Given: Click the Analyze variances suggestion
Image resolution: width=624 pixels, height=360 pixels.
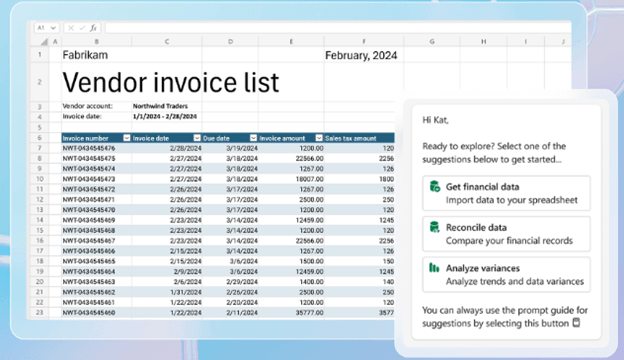Looking at the screenshot, I should point(506,274).
